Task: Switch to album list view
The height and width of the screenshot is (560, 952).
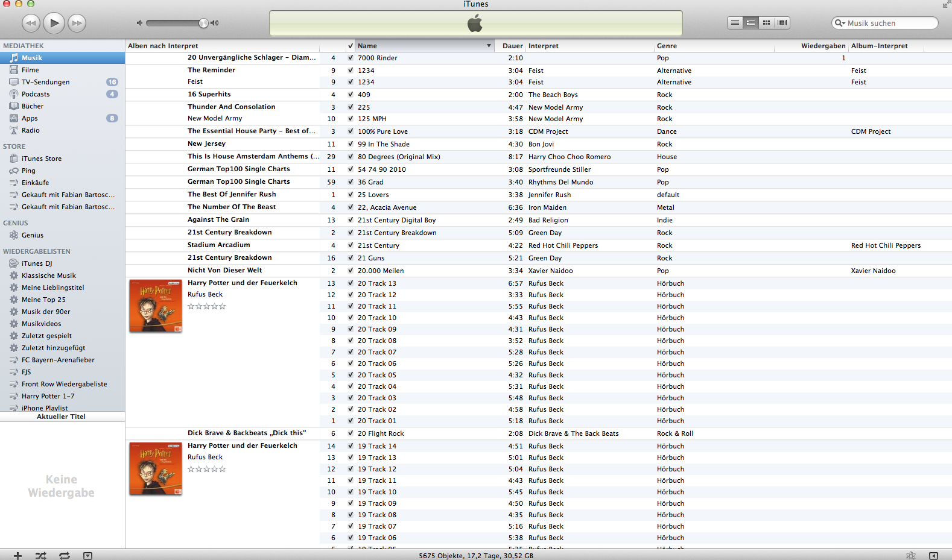Action: [x=750, y=23]
